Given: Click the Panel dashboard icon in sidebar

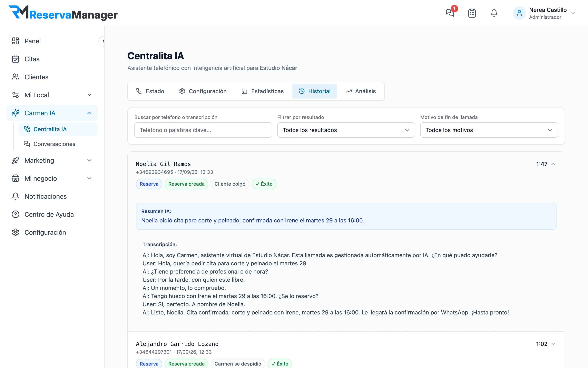Looking at the screenshot, I should [16, 41].
